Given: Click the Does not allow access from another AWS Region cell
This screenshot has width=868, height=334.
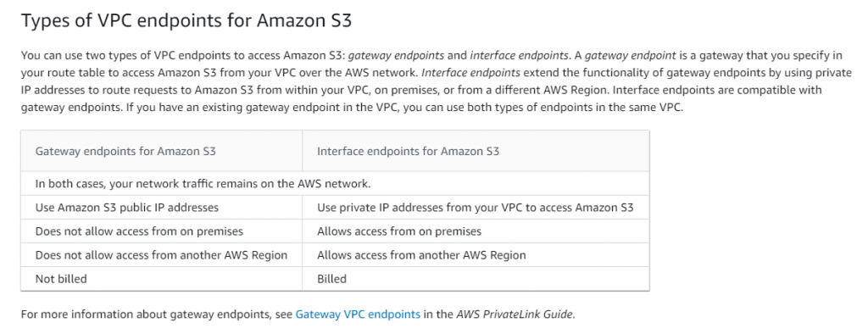Looking at the screenshot, I should tap(162, 255).
